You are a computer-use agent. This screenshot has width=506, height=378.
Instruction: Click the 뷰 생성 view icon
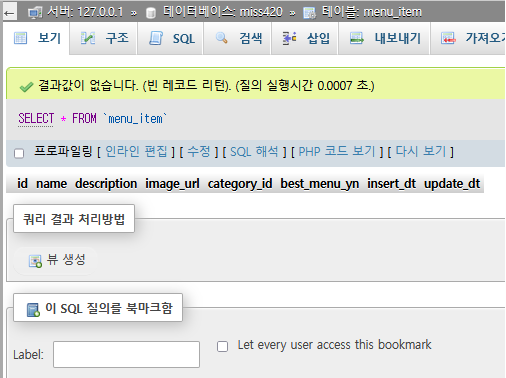click(x=35, y=261)
